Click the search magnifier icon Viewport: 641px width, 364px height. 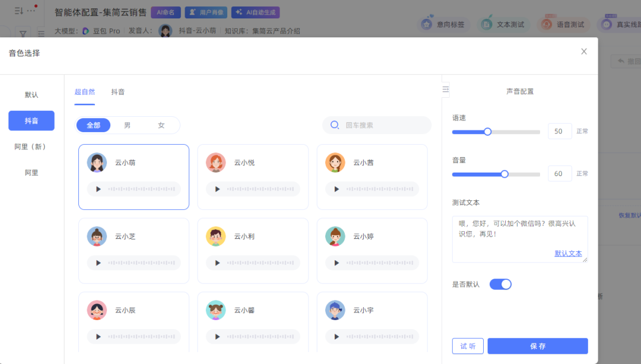pyautogui.click(x=335, y=125)
